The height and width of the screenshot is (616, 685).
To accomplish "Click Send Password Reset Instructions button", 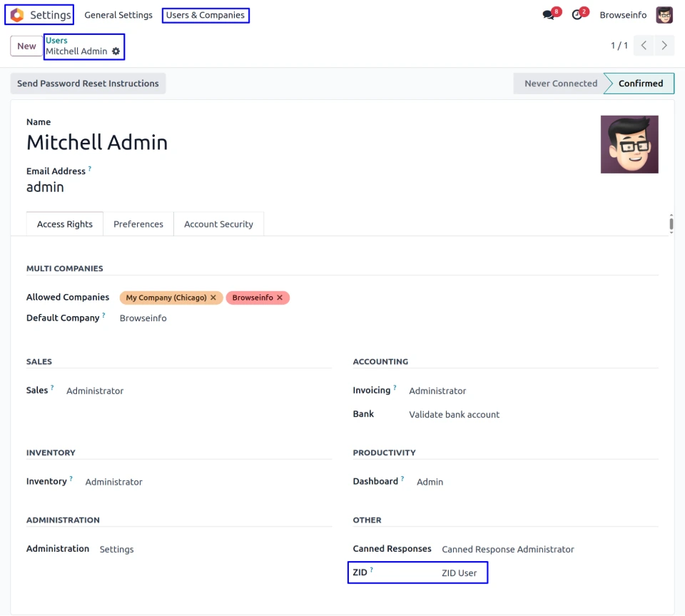I will coord(88,84).
